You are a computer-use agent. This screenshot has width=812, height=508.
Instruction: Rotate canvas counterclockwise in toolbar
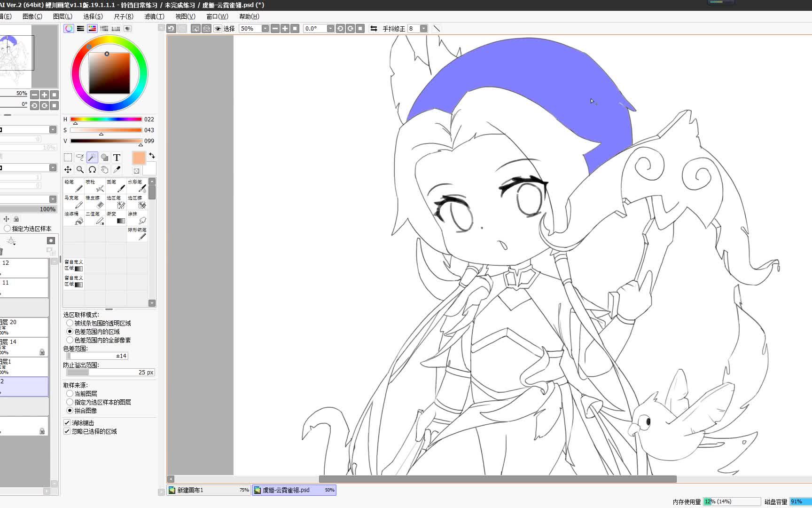tap(340, 29)
